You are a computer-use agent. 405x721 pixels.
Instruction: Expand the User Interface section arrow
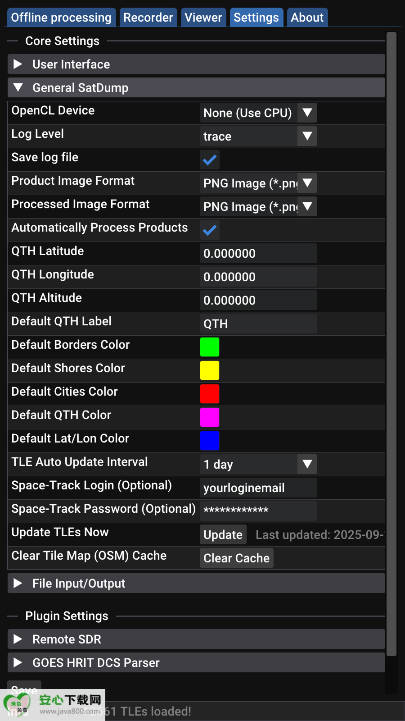tap(18, 64)
